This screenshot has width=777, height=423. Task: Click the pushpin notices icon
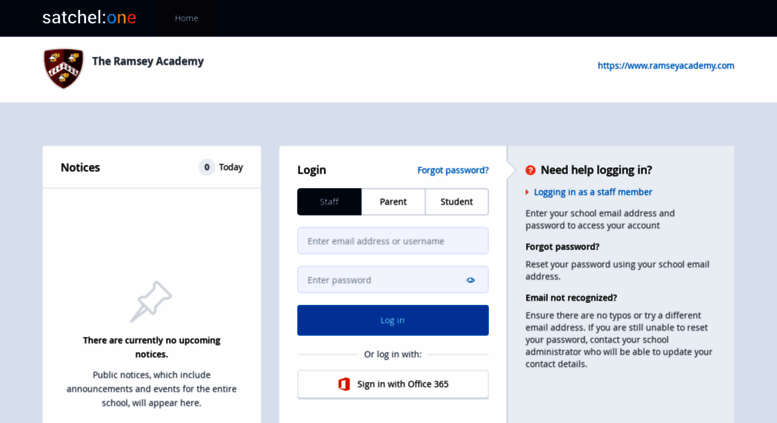tap(151, 301)
